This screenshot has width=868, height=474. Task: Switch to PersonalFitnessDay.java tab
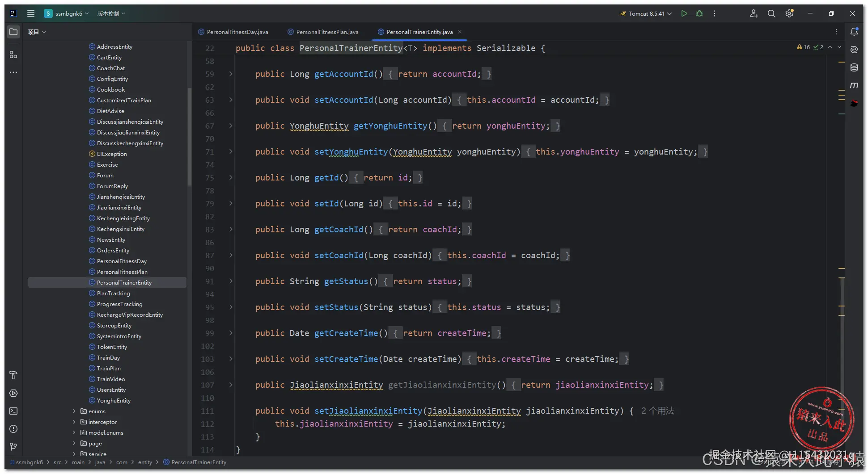point(233,32)
